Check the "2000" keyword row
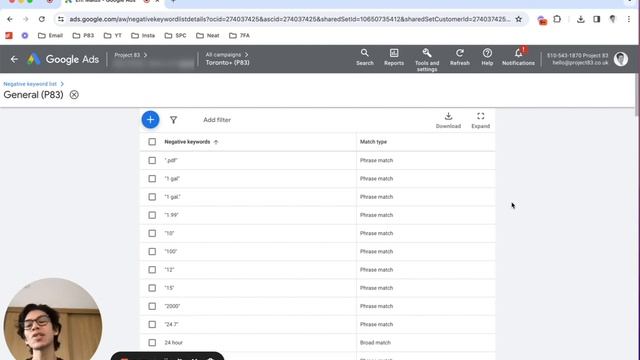 click(152, 306)
